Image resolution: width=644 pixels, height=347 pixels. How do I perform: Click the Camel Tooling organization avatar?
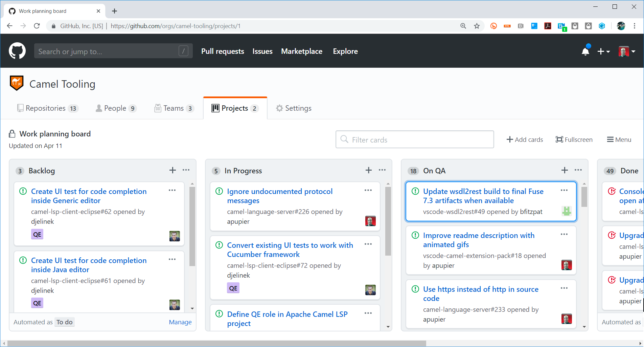click(17, 83)
